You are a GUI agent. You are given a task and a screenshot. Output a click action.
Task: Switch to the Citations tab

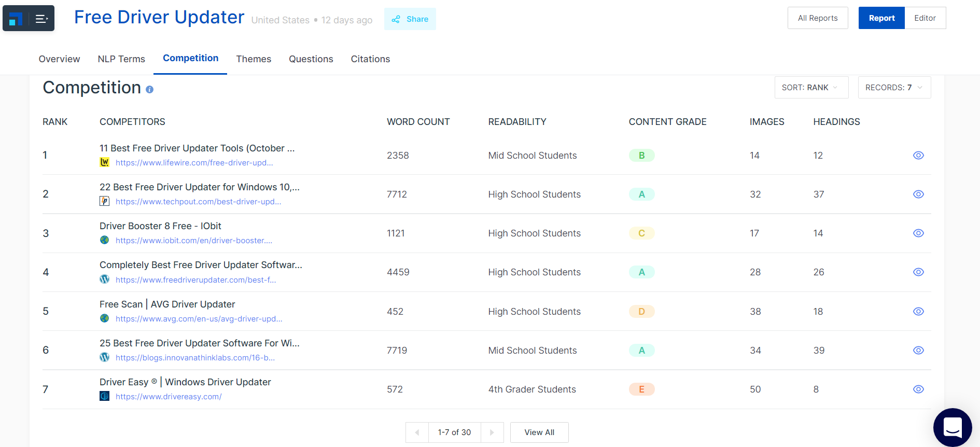tap(370, 59)
